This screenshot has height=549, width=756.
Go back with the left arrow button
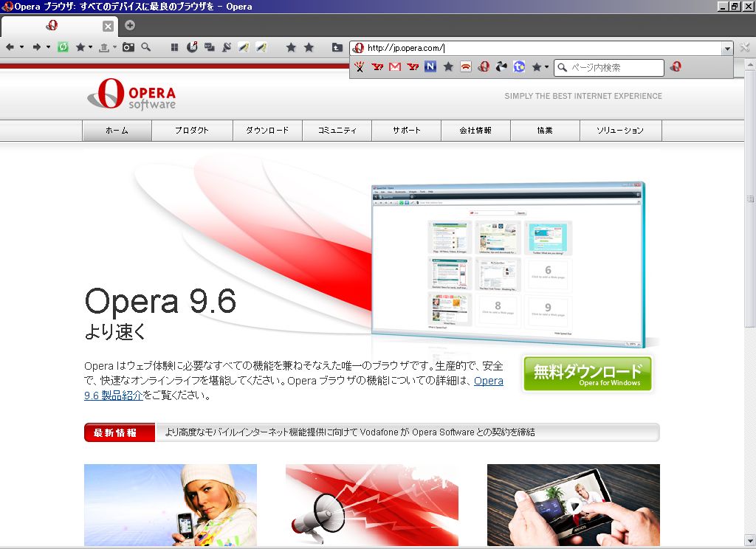10,47
